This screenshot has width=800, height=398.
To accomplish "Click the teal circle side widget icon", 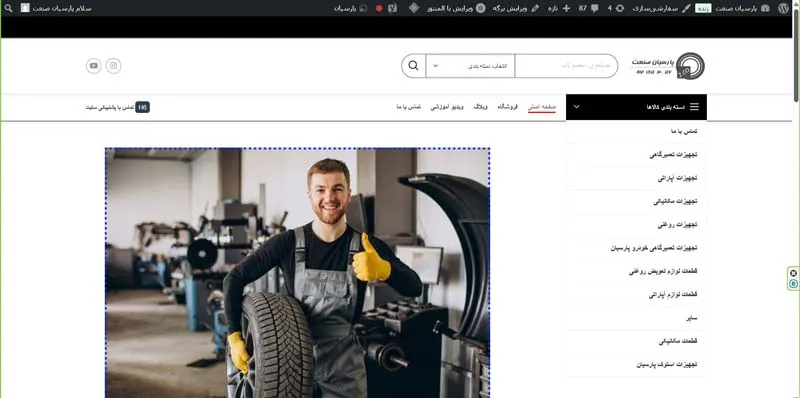I will 793,284.
